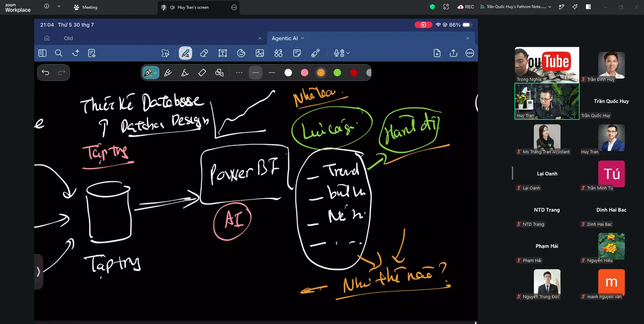The height and width of the screenshot is (324, 644).
Task: Select the Agentic AI tab
Action: pyautogui.click(x=285, y=38)
